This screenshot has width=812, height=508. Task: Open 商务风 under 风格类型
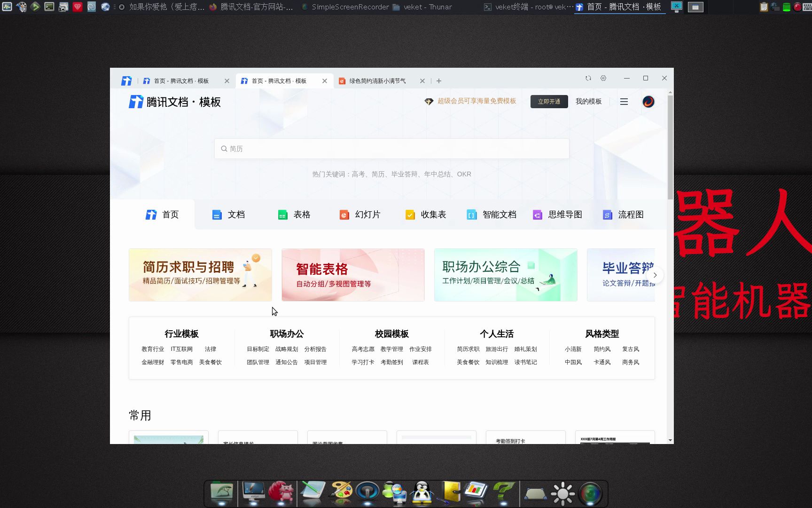point(631,362)
